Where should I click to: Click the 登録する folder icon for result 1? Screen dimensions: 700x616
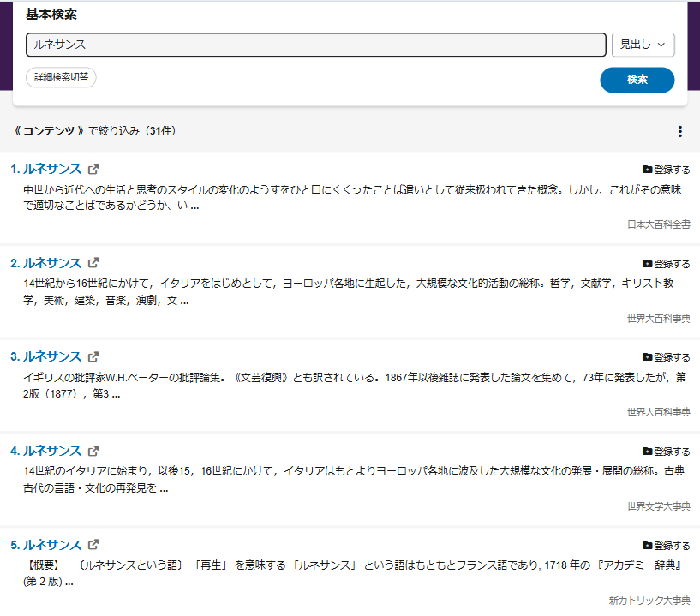click(647, 170)
